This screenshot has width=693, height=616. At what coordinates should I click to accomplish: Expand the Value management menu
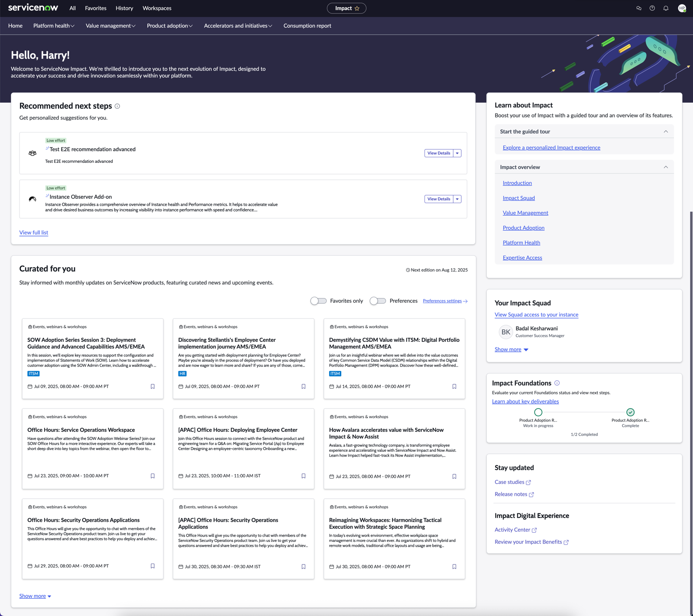click(110, 26)
